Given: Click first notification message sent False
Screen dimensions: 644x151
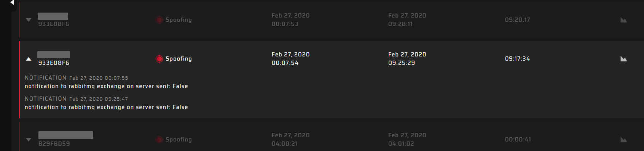Looking at the screenshot, I should click(106, 86).
